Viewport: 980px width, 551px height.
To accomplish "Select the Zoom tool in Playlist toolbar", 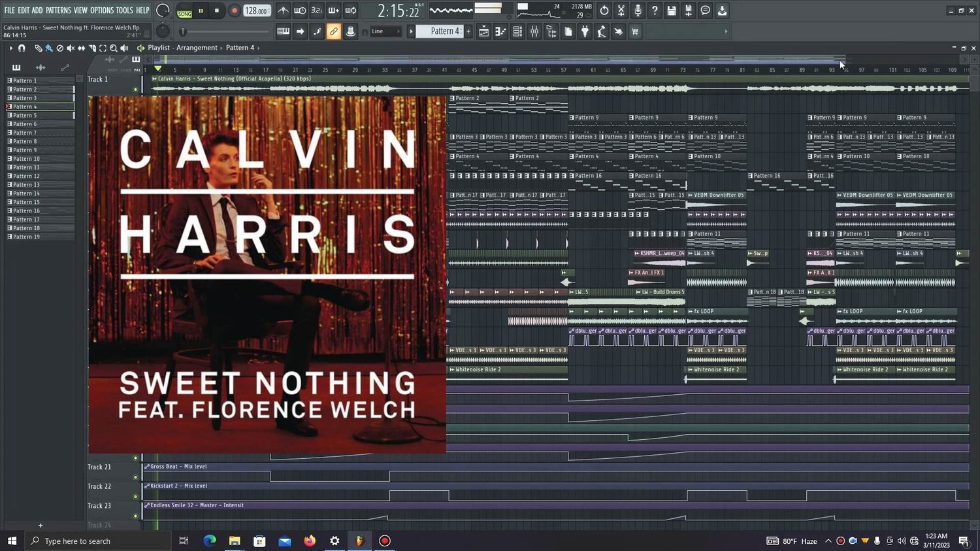I will pos(114,48).
